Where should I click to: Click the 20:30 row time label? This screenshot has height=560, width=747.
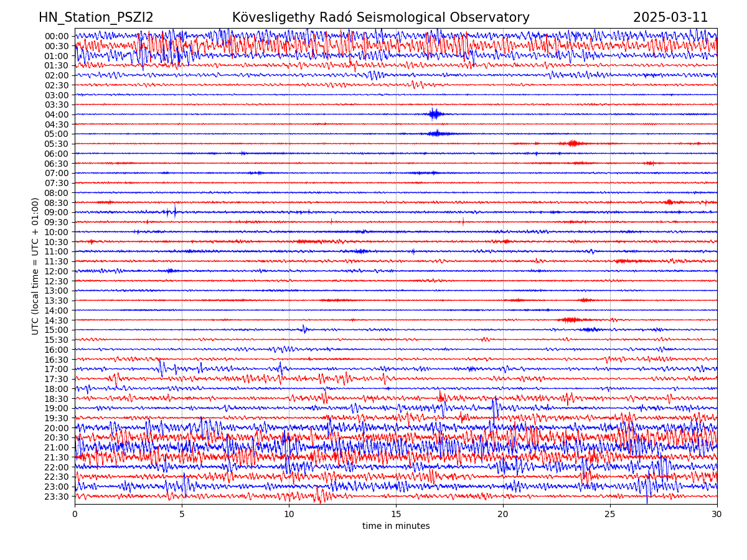tap(57, 438)
